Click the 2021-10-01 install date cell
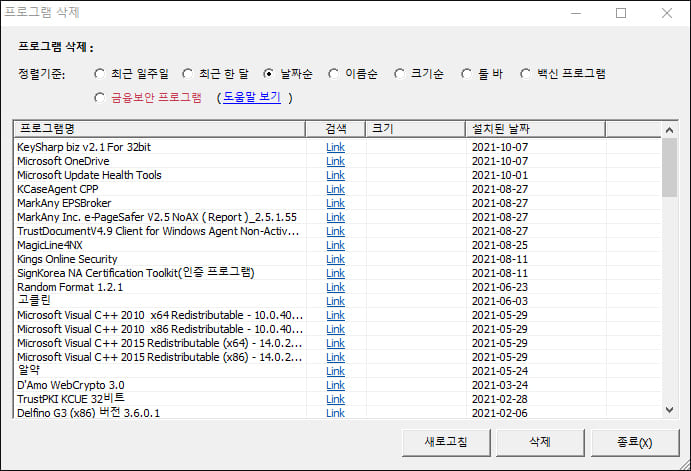The height and width of the screenshot is (471, 691). pyautogui.click(x=500, y=175)
